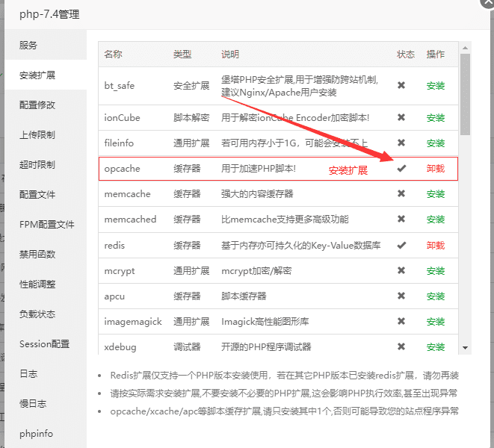Image resolution: width=494 pixels, height=448 pixels.
Task: Click the mcrypt加密/解密 description
Action: point(256,271)
